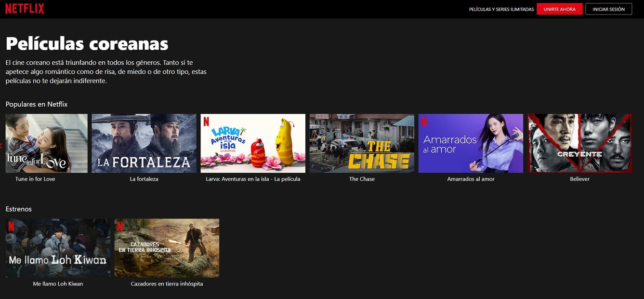Click the Tune in for Love title link
The height and width of the screenshot is (299, 644).
coord(35,179)
